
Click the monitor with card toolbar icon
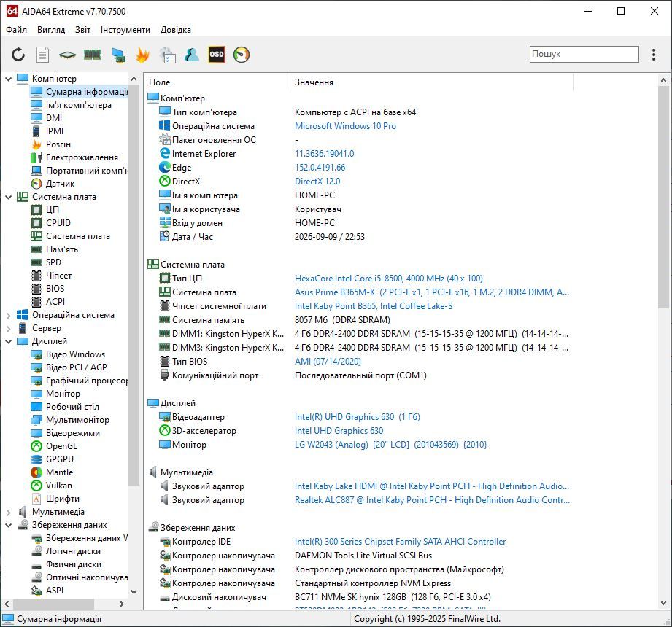pos(118,55)
